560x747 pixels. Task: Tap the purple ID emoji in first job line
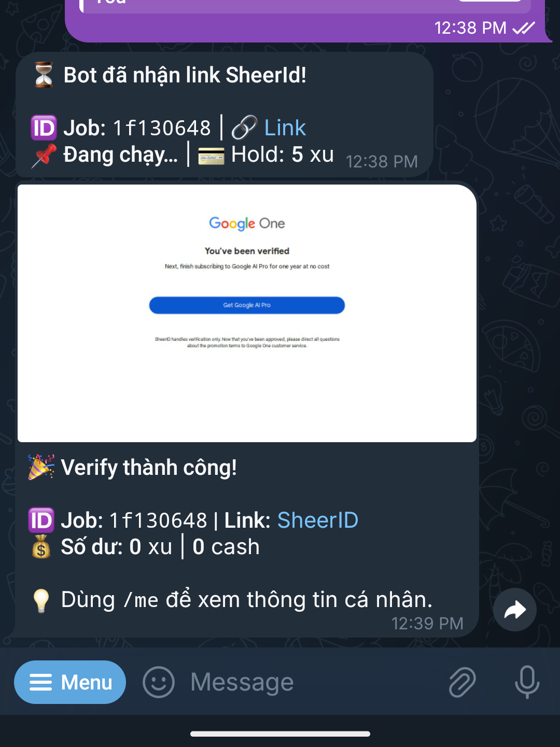click(44, 128)
